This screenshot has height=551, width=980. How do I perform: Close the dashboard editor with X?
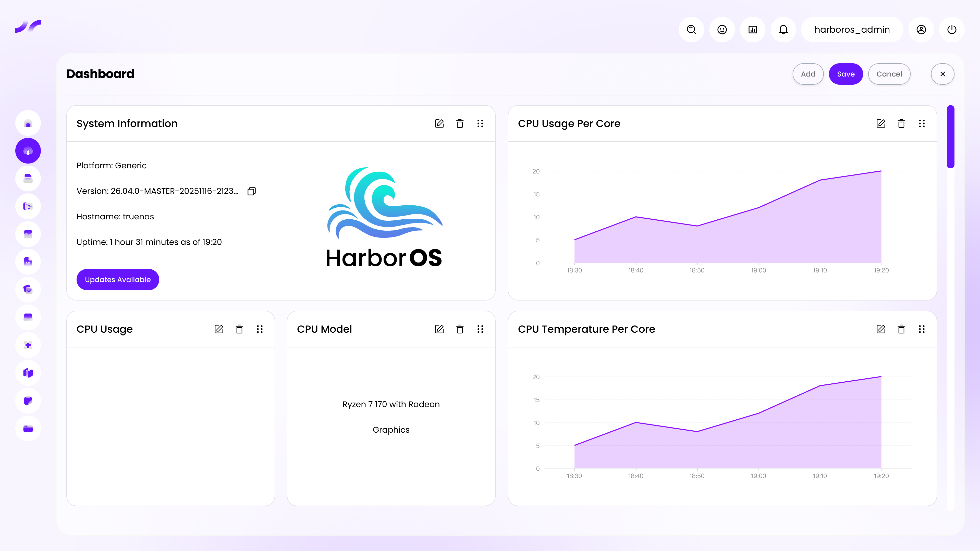pos(942,74)
